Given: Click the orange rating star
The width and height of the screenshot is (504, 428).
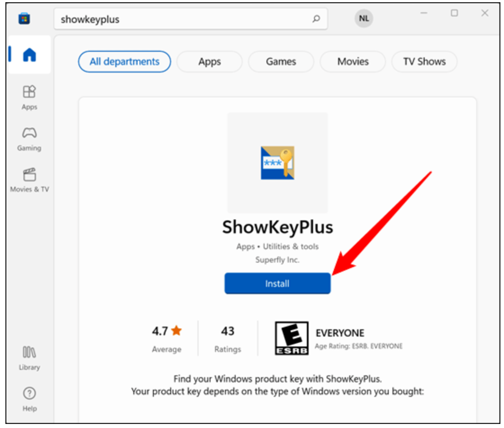Looking at the screenshot, I should pyautogui.click(x=176, y=330).
